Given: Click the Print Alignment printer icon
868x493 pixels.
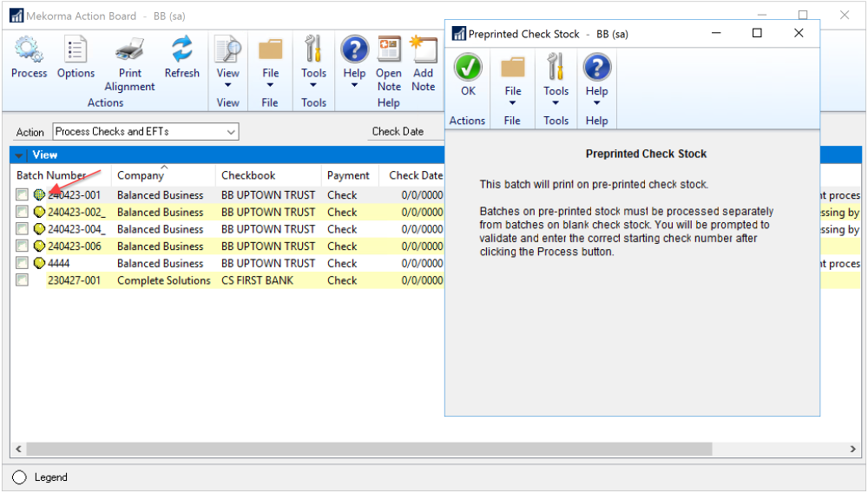Looking at the screenshot, I should [130, 49].
